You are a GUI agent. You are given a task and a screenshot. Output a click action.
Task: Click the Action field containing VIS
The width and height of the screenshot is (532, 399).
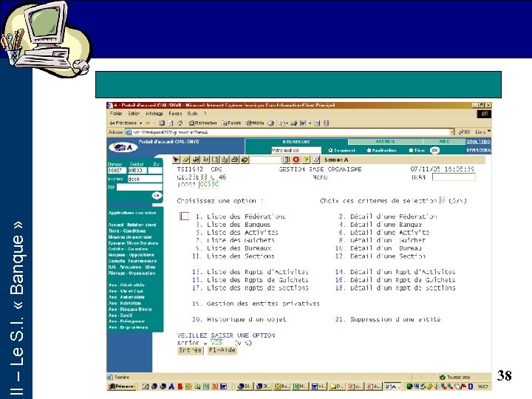(x=217, y=343)
